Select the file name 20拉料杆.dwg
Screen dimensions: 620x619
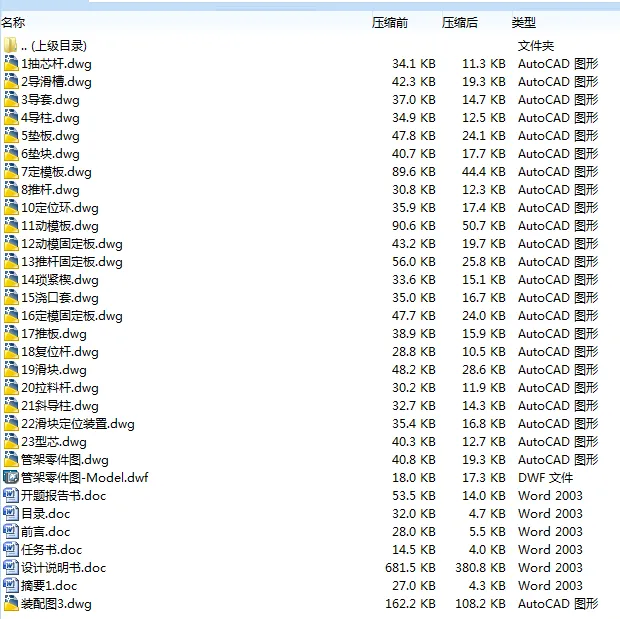[x=60, y=388]
